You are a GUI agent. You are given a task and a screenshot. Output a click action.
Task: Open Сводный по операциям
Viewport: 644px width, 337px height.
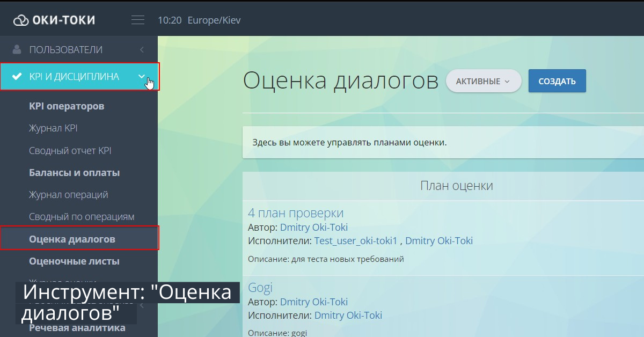82,217
